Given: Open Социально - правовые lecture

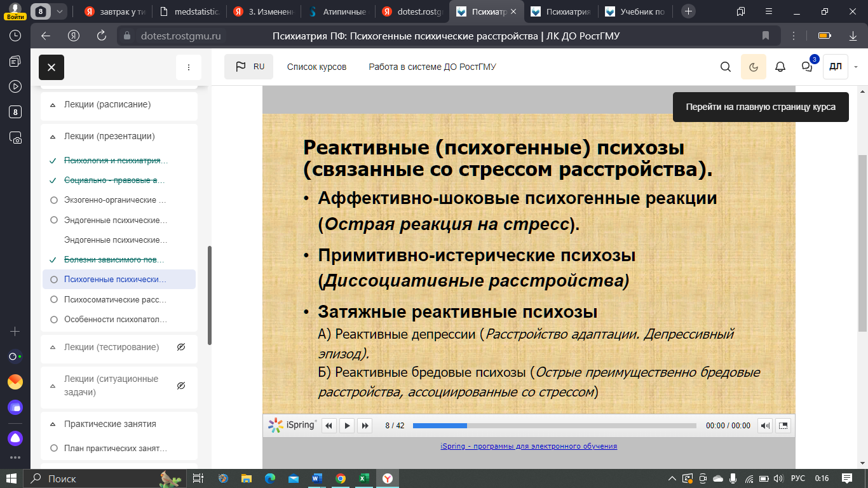Looking at the screenshot, I should pos(115,180).
